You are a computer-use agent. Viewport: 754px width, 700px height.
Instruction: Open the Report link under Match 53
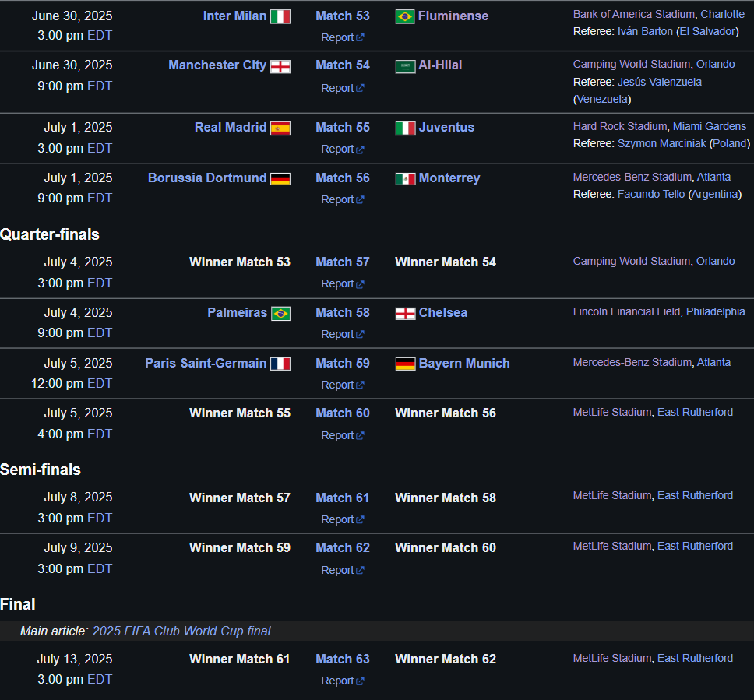(x=343, y=37)
